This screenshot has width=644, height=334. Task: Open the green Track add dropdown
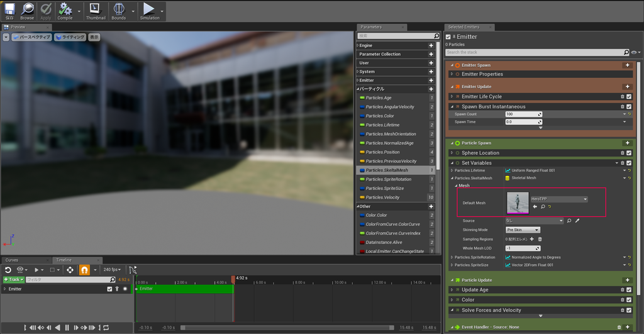(x=14, y=279)
